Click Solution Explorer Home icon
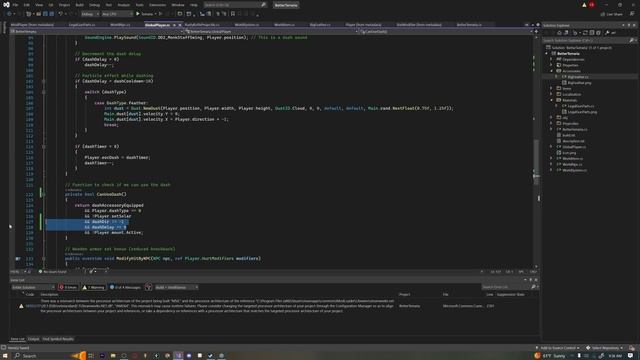Viewport: 640px width, 360px height. tap(559, 33)
